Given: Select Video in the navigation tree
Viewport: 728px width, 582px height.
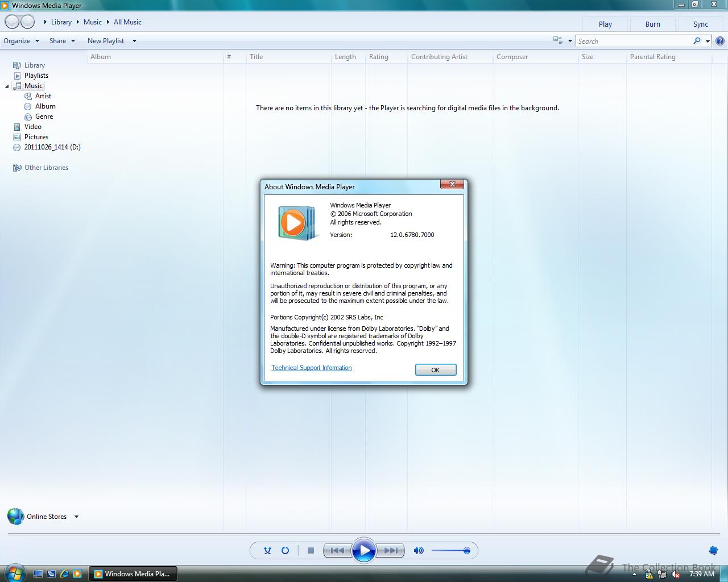Looking at the screenshot, I should [x=33, y=127].
